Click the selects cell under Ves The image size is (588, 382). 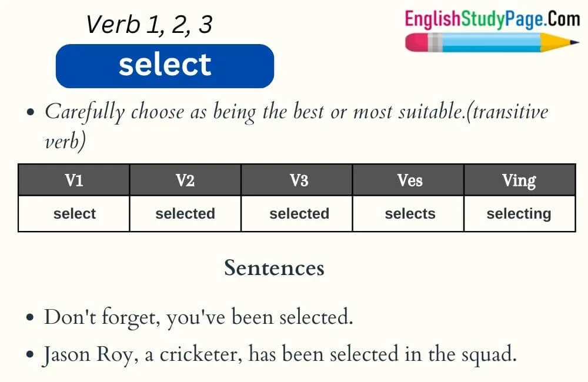409,214
